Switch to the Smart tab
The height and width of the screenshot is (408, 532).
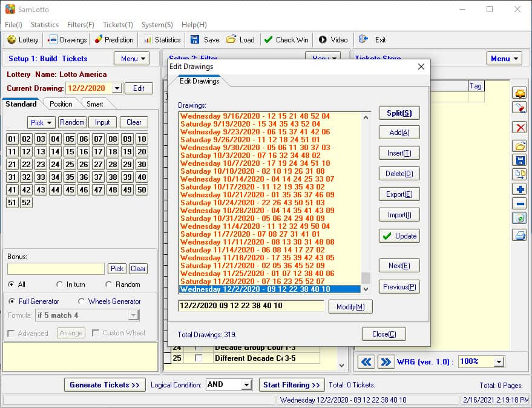(x=94, y=104)
